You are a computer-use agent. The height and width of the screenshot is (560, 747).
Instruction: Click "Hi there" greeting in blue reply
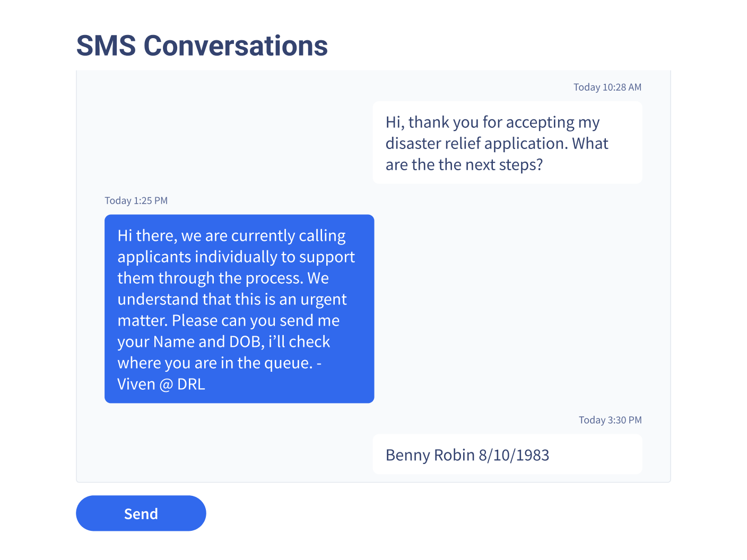pyautogui.click(x=147, y=235)
